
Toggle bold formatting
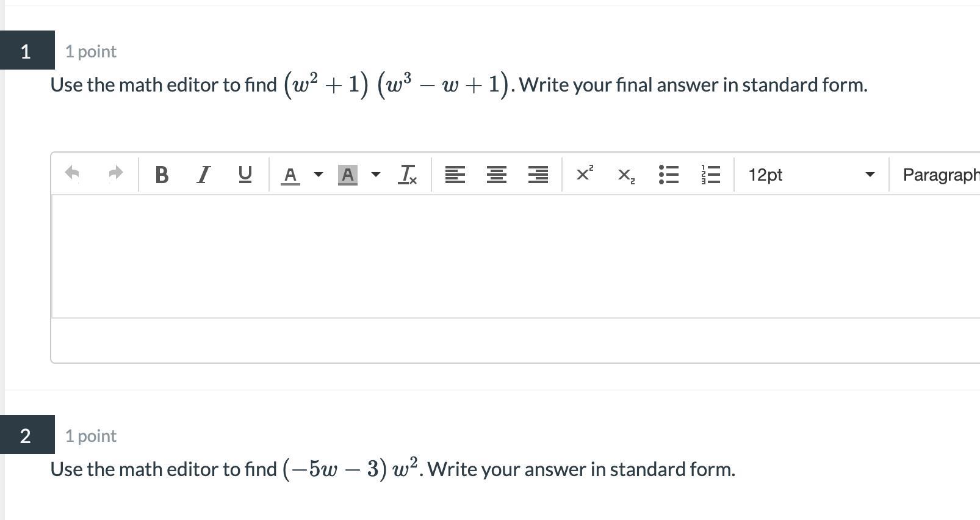tap(162, 175)
